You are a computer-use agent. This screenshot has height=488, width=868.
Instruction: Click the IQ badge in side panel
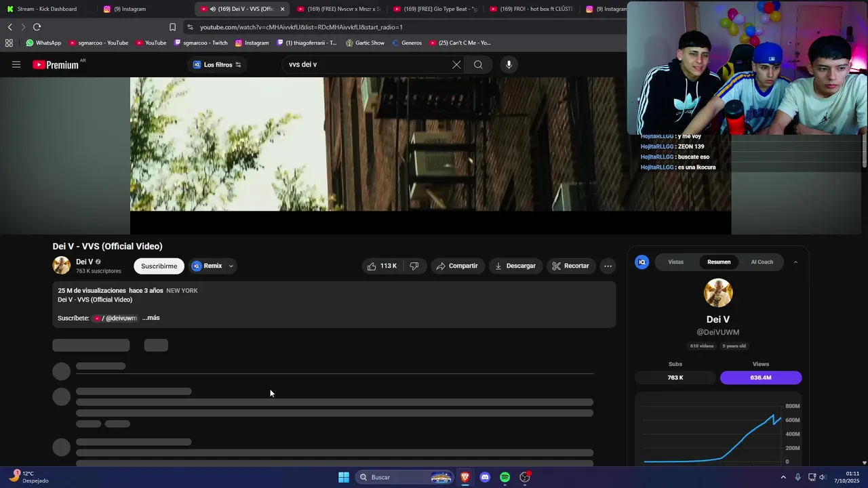[642, 262]
